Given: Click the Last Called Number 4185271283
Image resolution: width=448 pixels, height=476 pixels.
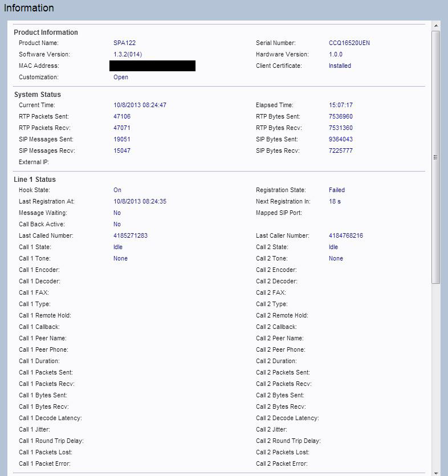Looking at the screenshot, I should point(131,235).
